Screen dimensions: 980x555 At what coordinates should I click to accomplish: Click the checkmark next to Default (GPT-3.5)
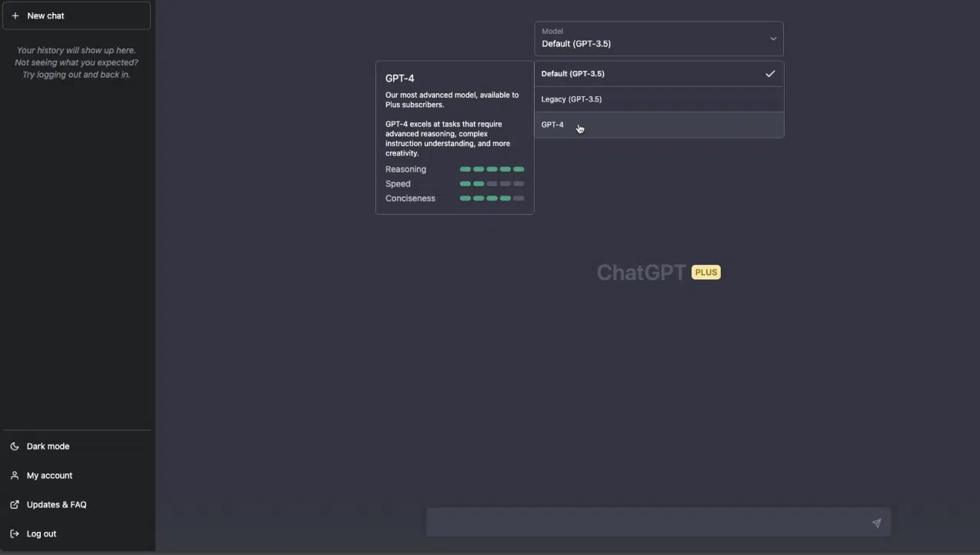click(770, 74)
